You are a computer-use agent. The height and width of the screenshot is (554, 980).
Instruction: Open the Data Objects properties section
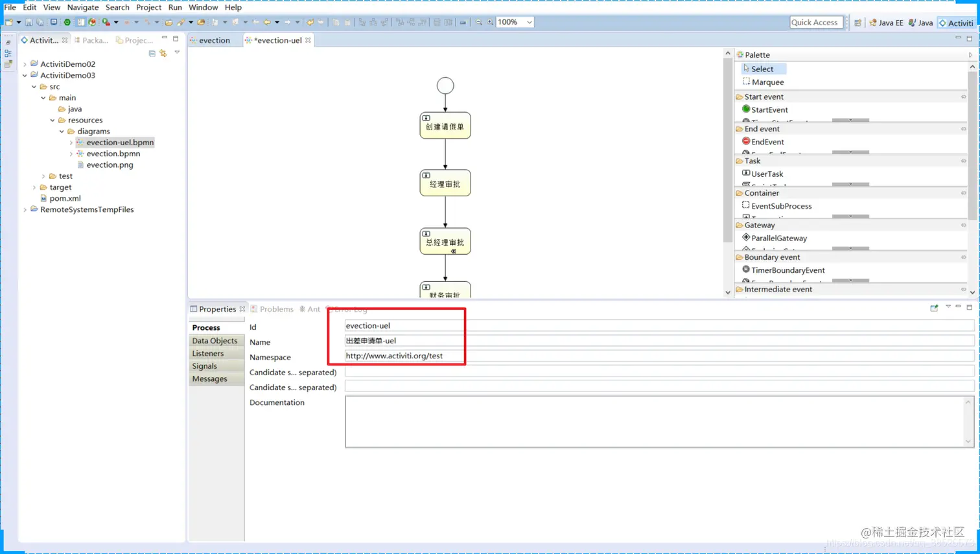215,340
